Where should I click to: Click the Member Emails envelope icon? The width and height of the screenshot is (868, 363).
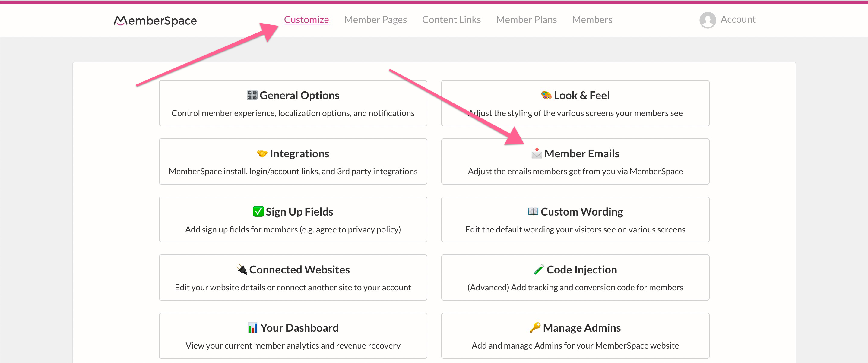(537, 153)
